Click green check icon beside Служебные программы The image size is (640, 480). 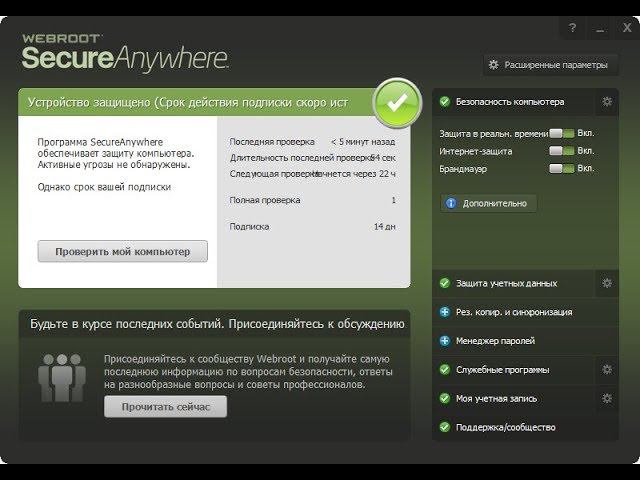point(445,370)
